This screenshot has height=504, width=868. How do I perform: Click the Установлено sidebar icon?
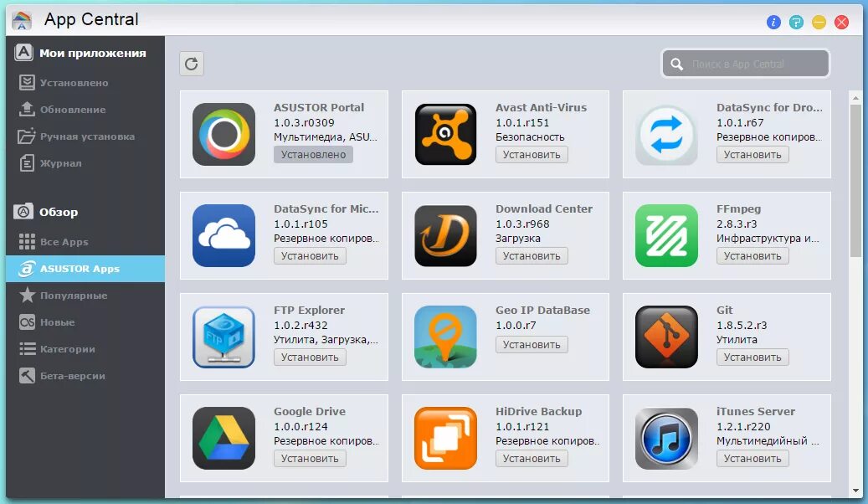pyautogui.click(x=27, y=82)
